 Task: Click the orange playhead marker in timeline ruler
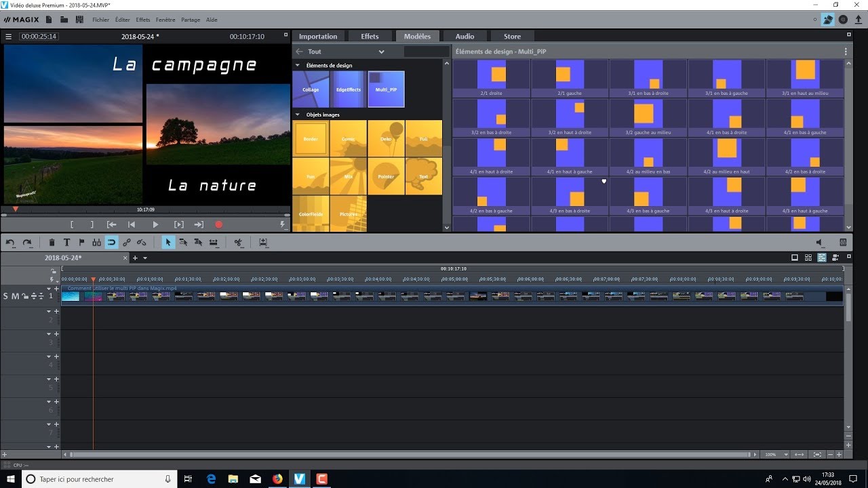94,279
